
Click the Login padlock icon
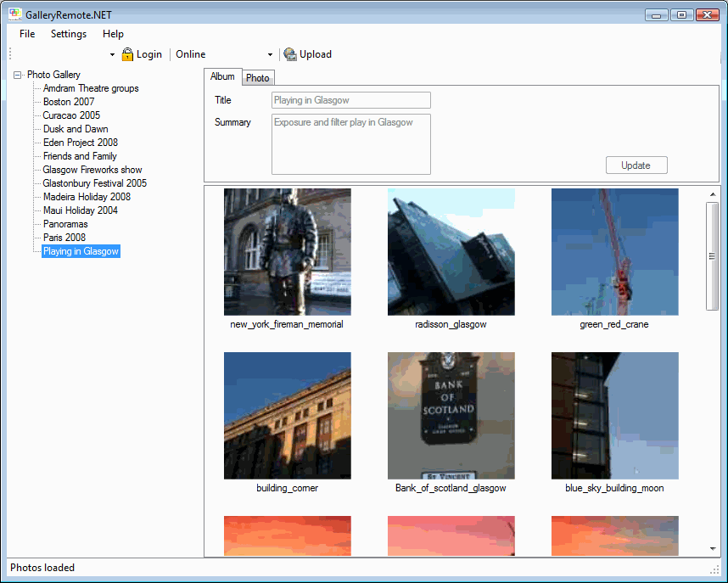[127, 54]
